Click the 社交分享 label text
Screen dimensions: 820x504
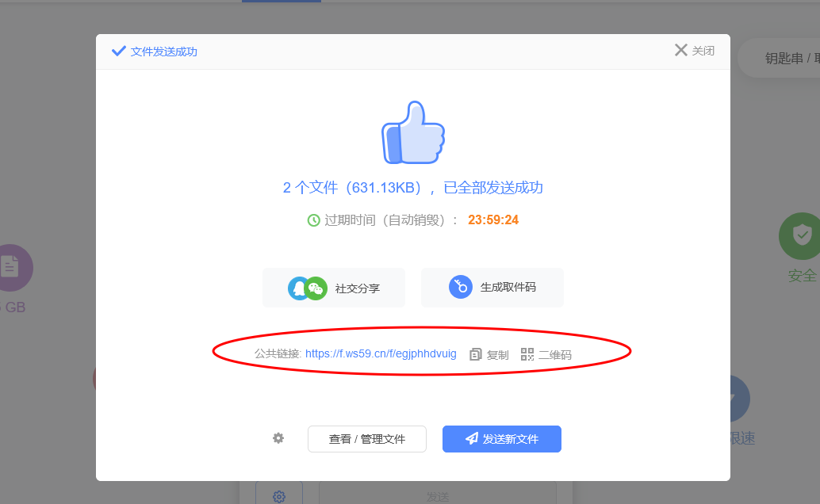tap(357, 288)
